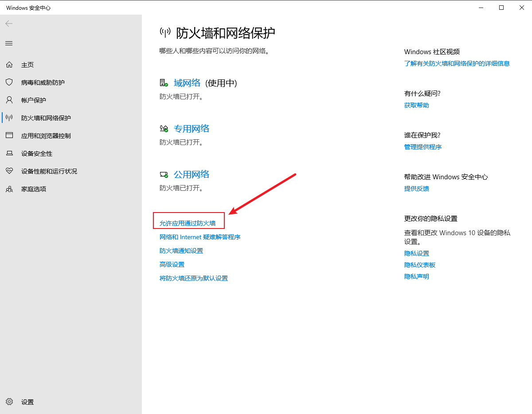532x414 pixels.
Task: Click the 防火墙和网络保护 page heading
Action: 226,33
